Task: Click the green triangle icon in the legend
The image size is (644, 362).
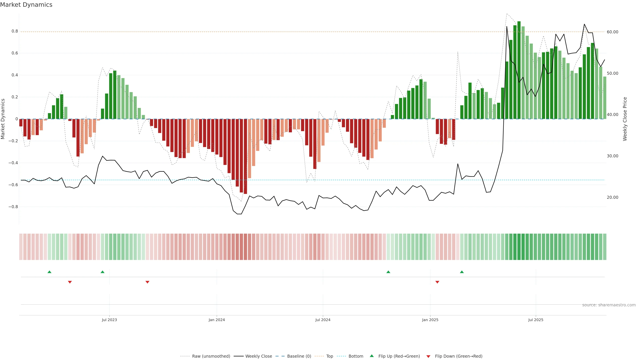Action: (372, 356)
